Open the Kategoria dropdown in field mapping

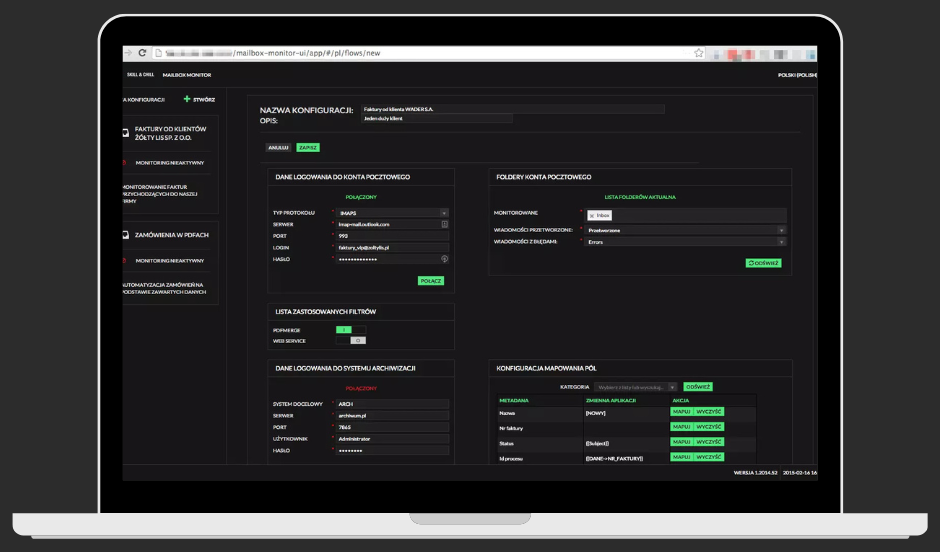click(633, 386)
